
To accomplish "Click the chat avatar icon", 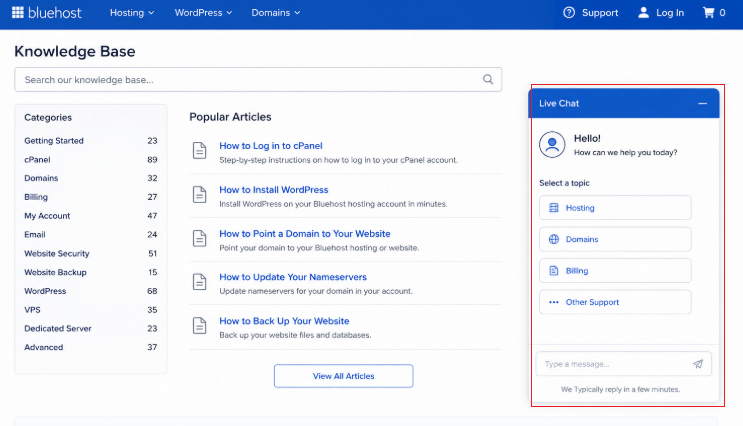I will [552, 144].
